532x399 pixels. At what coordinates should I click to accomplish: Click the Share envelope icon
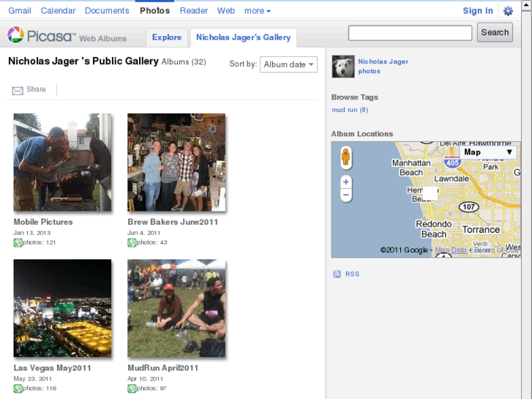coord(18,90)
